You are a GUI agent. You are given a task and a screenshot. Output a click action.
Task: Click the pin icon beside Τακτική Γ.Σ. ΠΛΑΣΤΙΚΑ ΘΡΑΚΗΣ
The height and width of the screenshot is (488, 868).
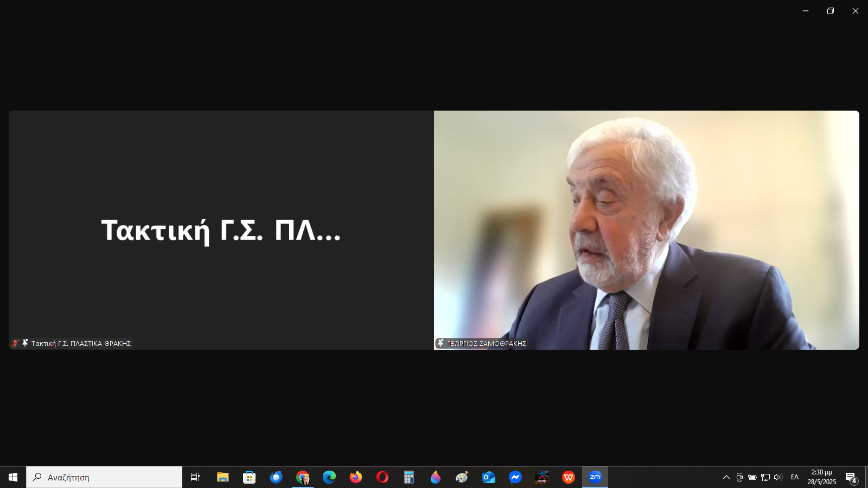pos(25,343)
